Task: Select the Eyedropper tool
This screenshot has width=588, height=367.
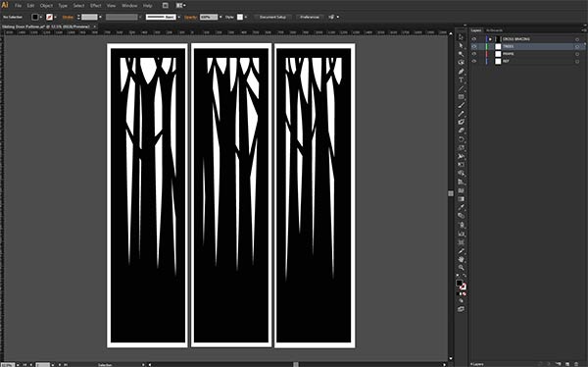Action: tap(461, 207)
